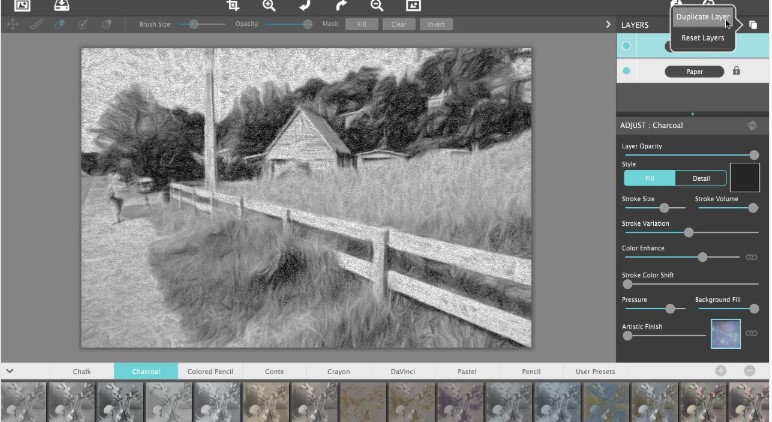Select the Fill style toggle
The image size is (772, 422).
[649, 178]
